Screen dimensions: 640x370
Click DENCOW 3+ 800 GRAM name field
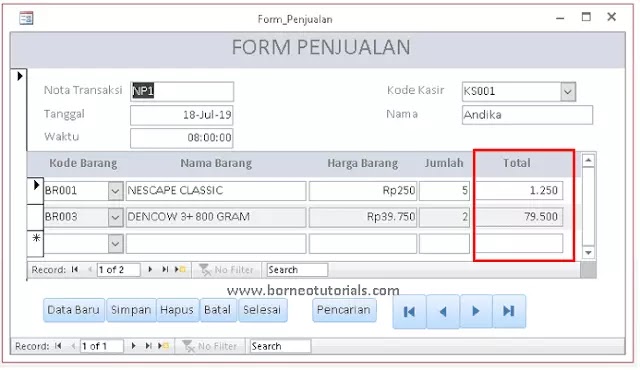click(216, 217)
